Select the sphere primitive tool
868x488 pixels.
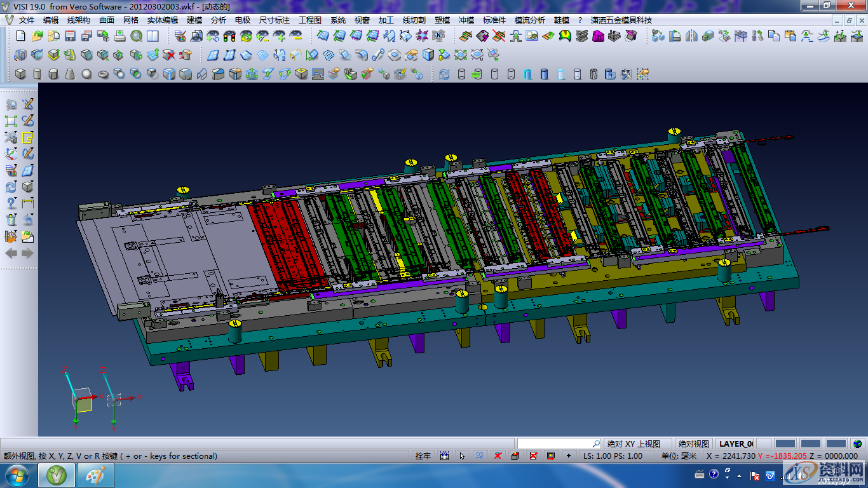[86, 74]
